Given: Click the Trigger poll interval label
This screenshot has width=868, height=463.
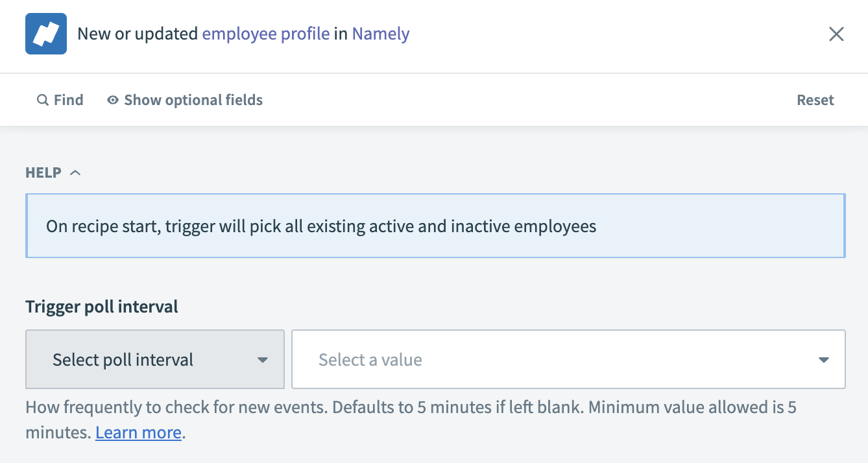Looking at the screenshot, I should tap(102, 307).
